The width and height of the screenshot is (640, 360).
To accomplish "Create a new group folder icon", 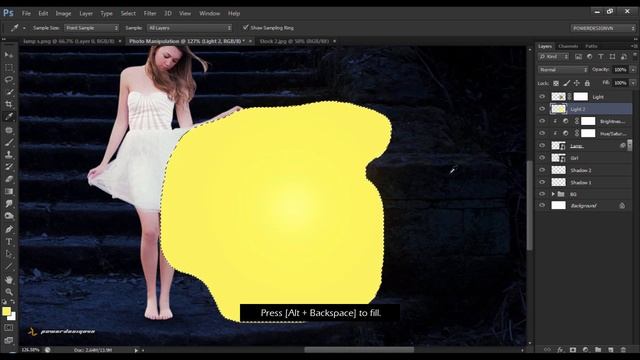I will tap(598, 350).
